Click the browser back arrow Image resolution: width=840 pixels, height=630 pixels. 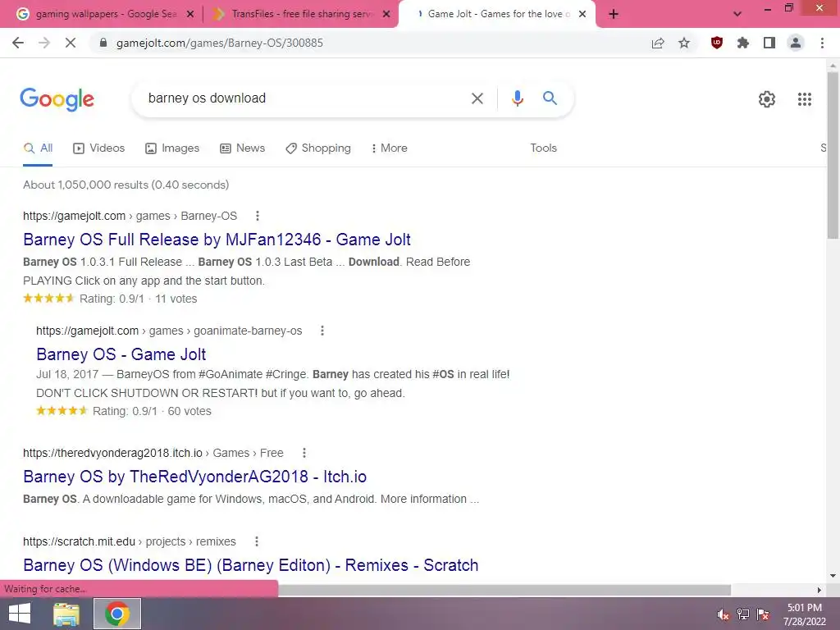18,43
